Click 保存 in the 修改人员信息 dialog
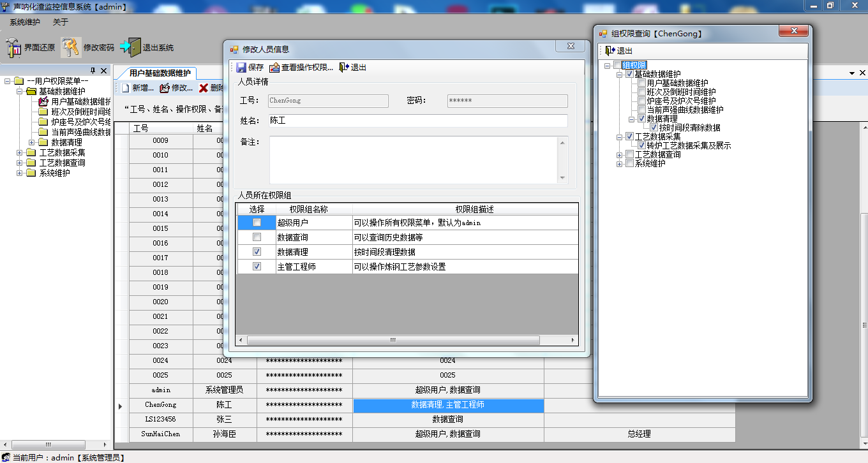Screen dimensions: 868x463 coord(250,68)
